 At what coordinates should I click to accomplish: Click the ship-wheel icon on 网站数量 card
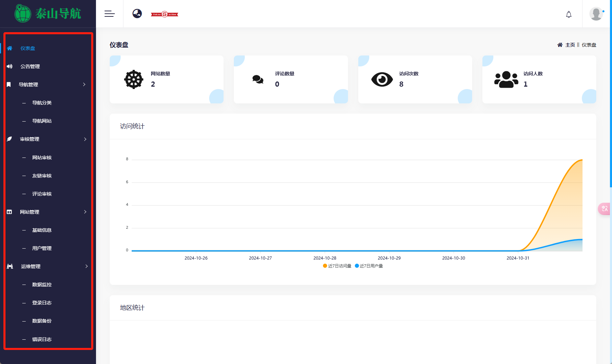pos(133,79)
